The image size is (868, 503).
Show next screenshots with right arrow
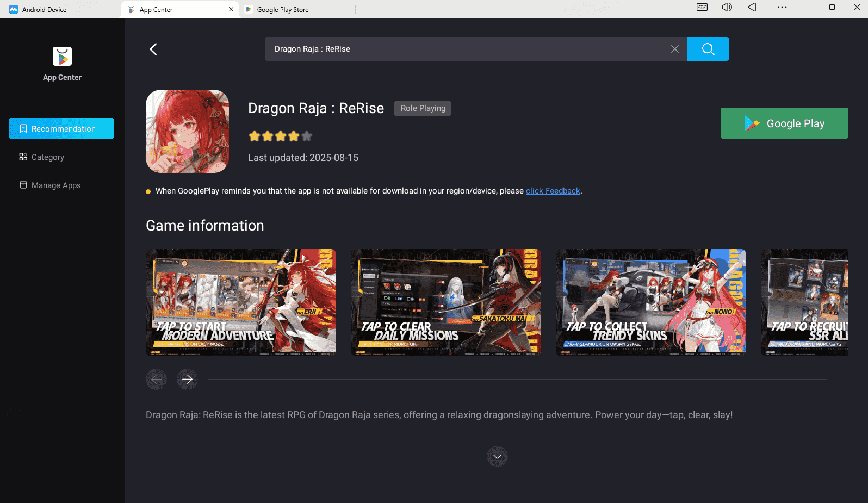tap(187, 379)
